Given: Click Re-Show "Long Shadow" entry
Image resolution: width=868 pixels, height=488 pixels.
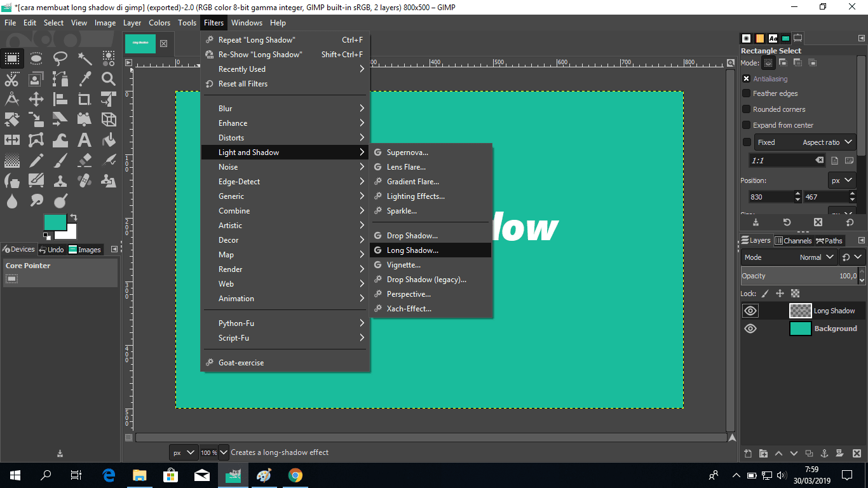Looking at the screenshot, I should pos(285,55).
